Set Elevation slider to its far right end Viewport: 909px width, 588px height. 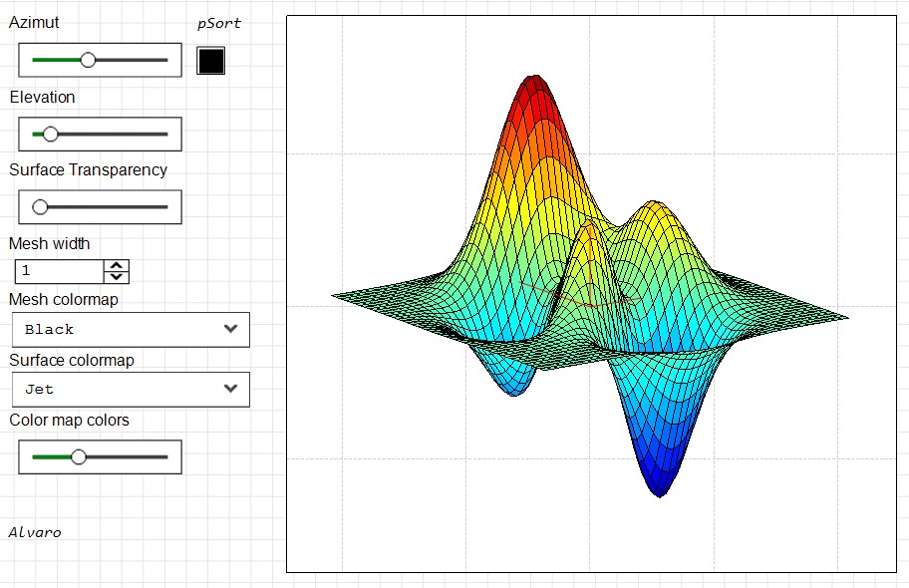pos(166,134)
